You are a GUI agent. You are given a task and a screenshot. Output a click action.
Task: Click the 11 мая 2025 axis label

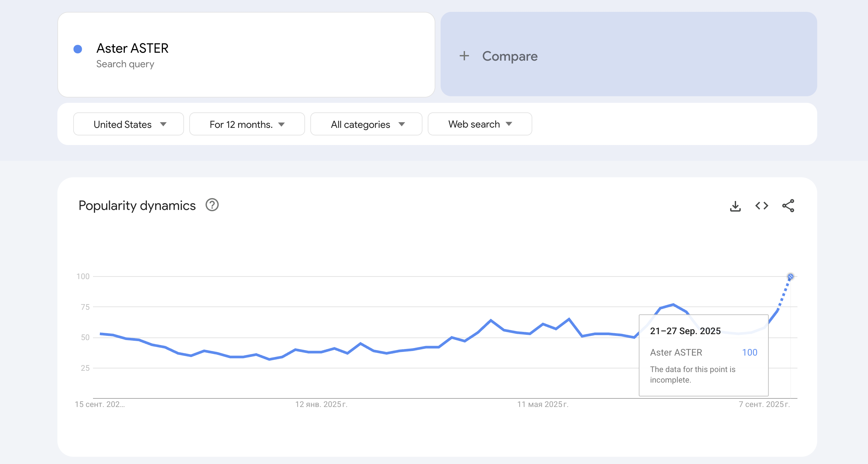(542, 404)
